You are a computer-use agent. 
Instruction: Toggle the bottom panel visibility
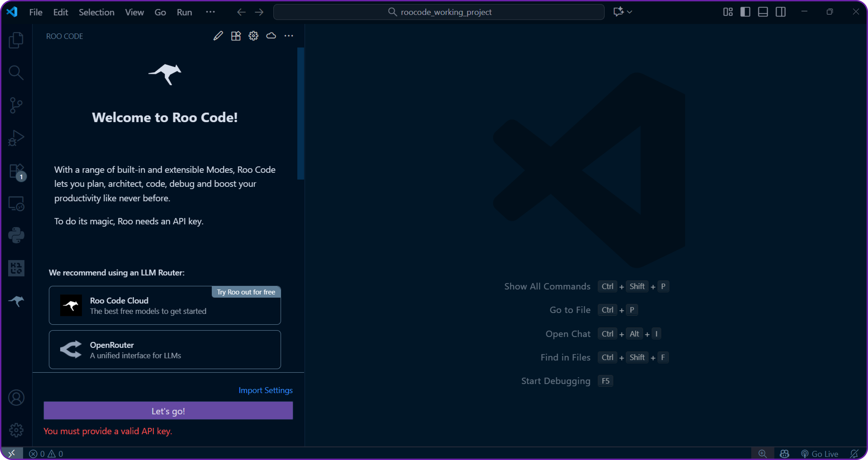763,12
